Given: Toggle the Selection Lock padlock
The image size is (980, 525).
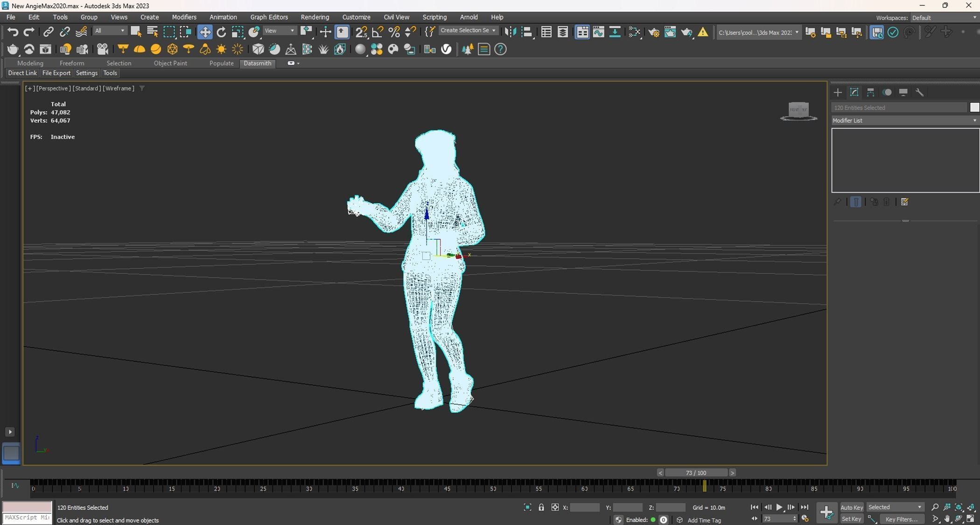Looking at the screenshot, I should (x=541, y=507).
